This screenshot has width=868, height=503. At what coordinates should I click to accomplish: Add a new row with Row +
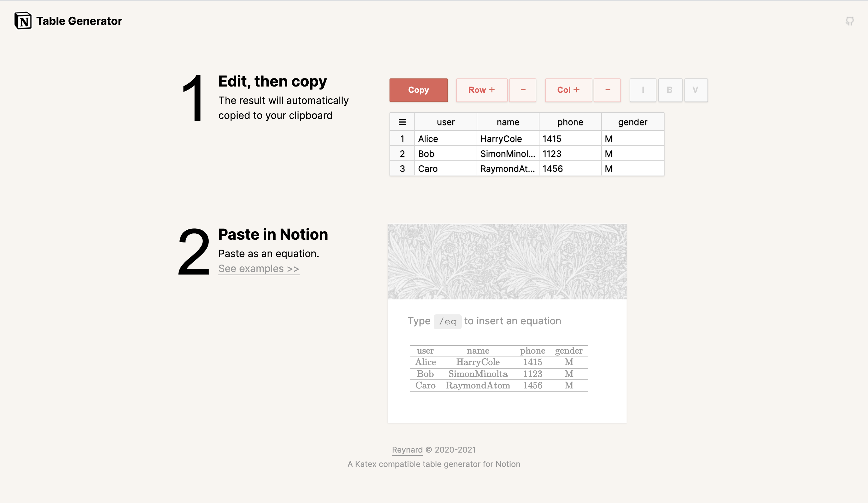[482, 90]
